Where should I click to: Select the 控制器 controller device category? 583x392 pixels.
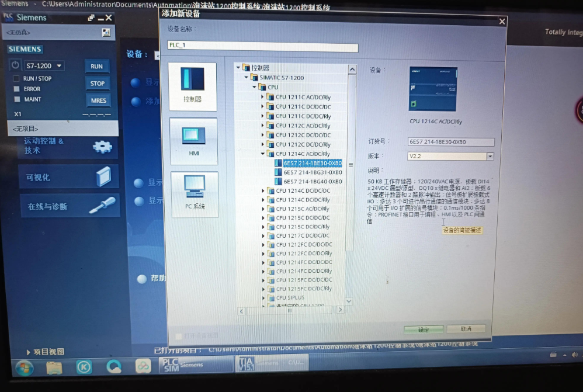click(x=193, y=86)
